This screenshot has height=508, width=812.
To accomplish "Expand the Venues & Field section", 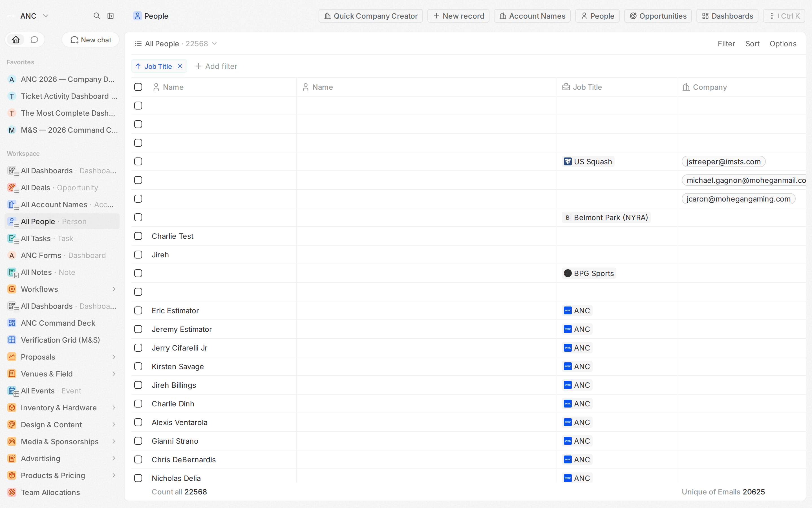I will 114,374.
